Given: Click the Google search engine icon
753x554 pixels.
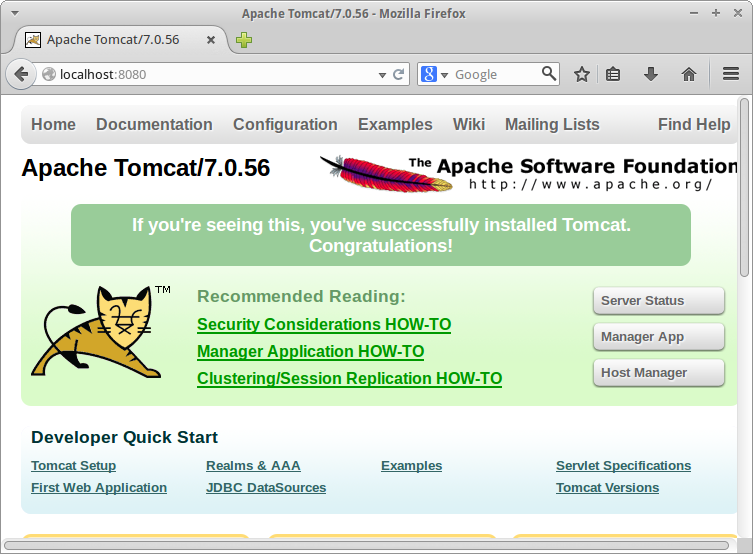Looking at the screenshot, I should (429, 74).
